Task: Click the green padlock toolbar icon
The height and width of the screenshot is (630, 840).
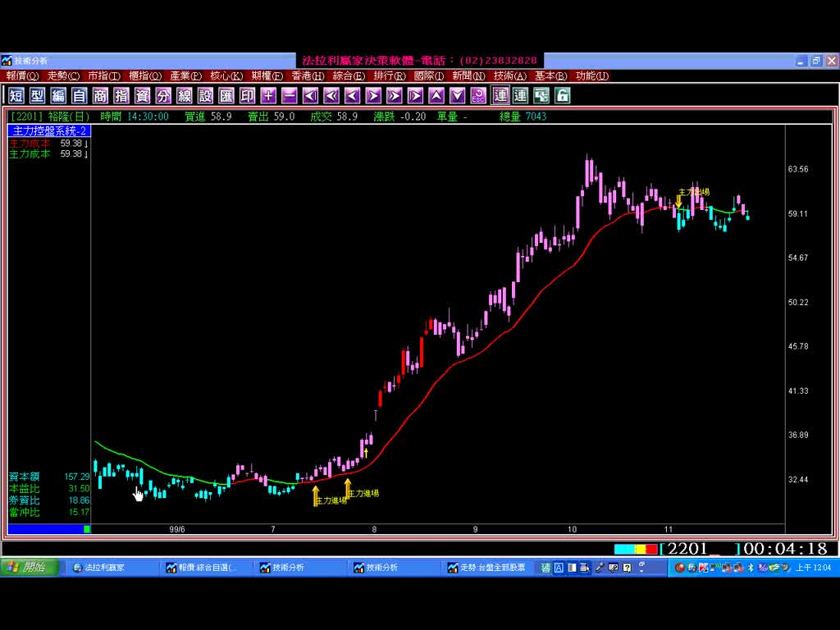Action: [x=563, y=96]
